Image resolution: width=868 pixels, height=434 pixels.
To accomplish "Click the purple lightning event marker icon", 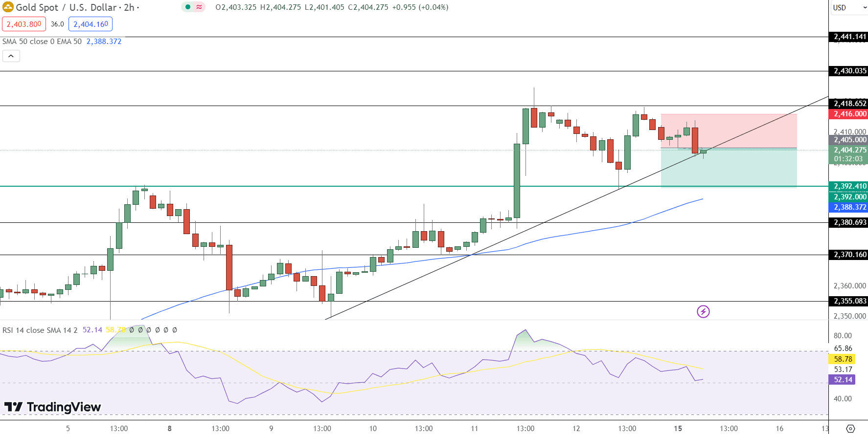I will [x=703, y=311].
